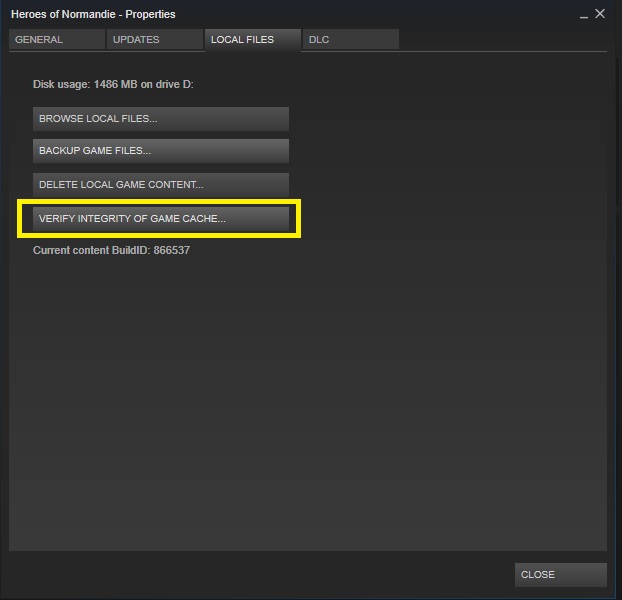Click the Heroes of Normandie title text
This screenshot has height=600, width=622.
point(92,15)
